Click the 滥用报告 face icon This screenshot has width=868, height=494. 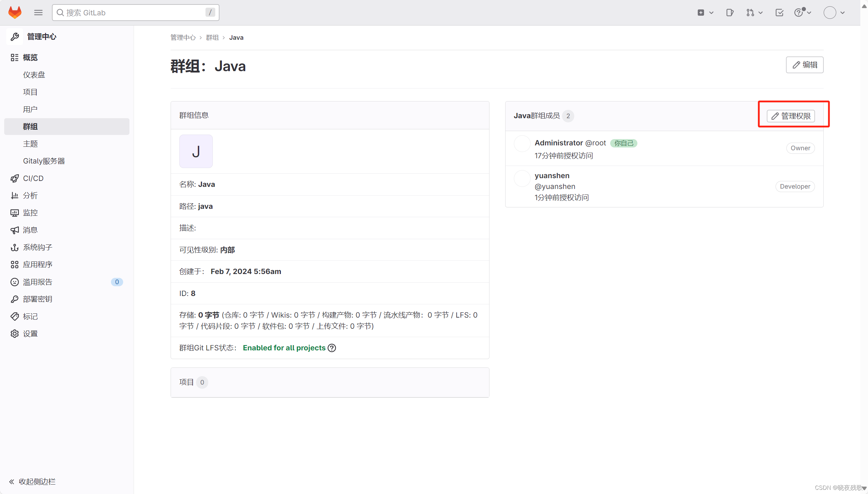pyautogui.click(x=14, y=282)
